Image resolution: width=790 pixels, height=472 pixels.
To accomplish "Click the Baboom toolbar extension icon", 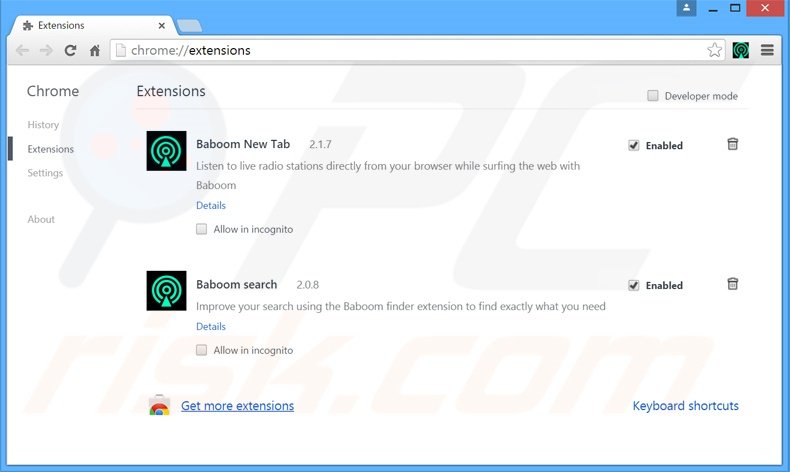I will click(741, 50).
